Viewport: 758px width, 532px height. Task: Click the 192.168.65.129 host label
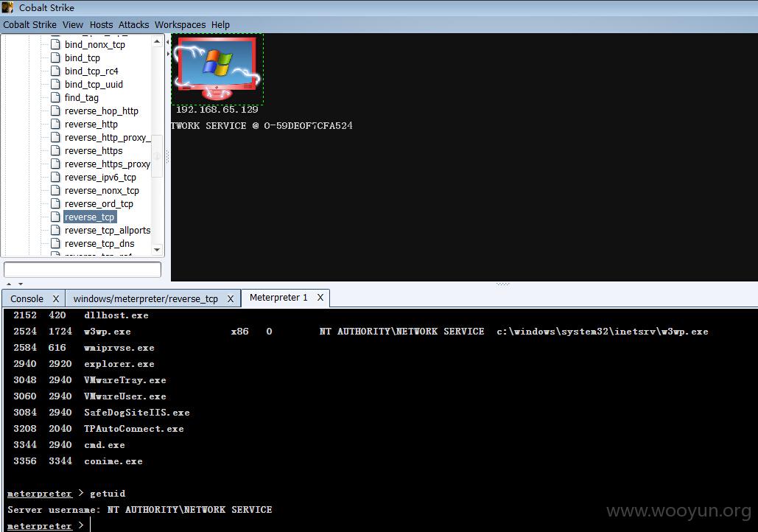pos(217,109)
